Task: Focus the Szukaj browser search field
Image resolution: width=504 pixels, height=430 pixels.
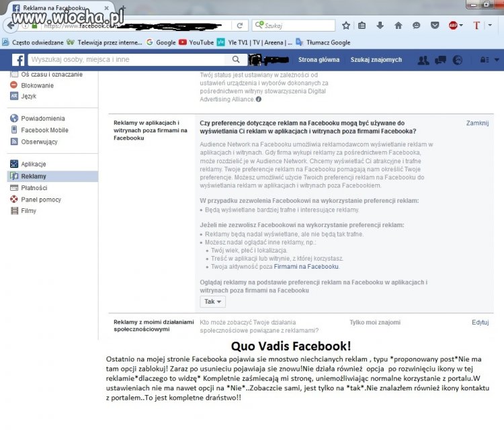Action: (x=294, y=26)
